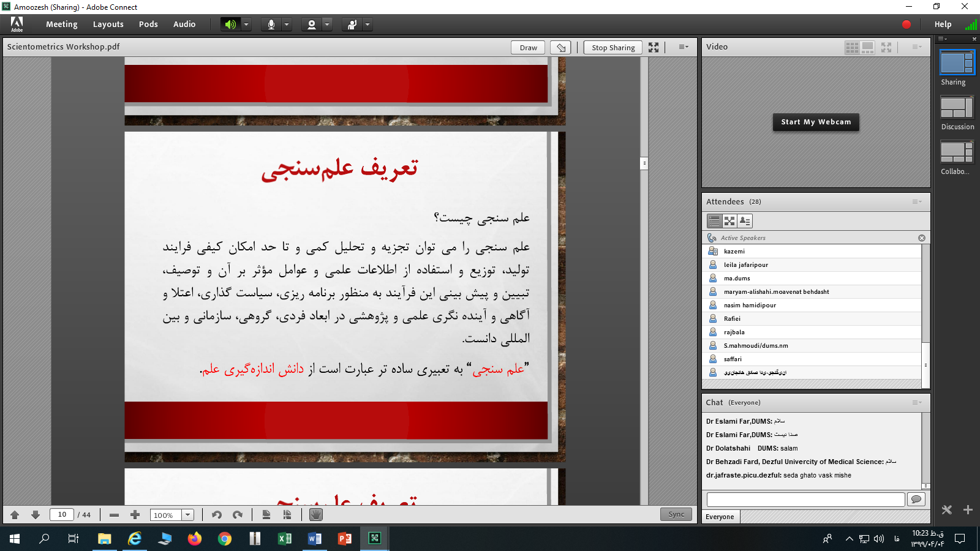This screenshot has height=551, width=980.
Task: Toggle the microphone icon in top bar
Action: click(271, 24)
